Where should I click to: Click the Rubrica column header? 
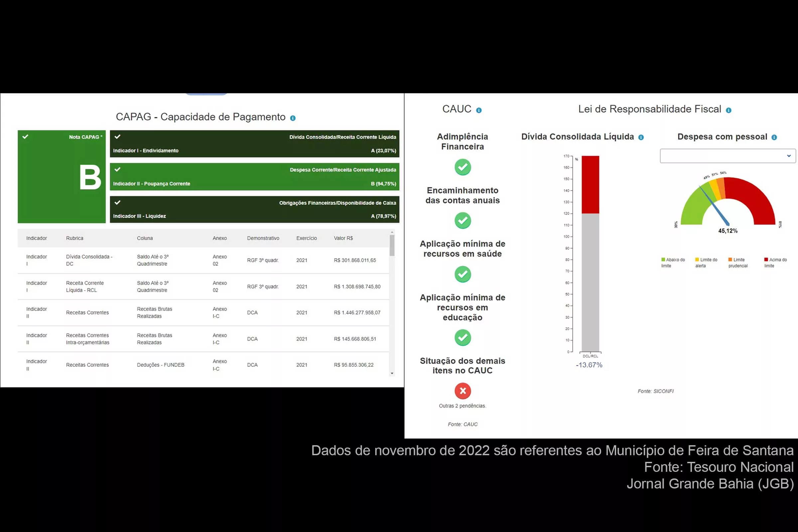74,238
